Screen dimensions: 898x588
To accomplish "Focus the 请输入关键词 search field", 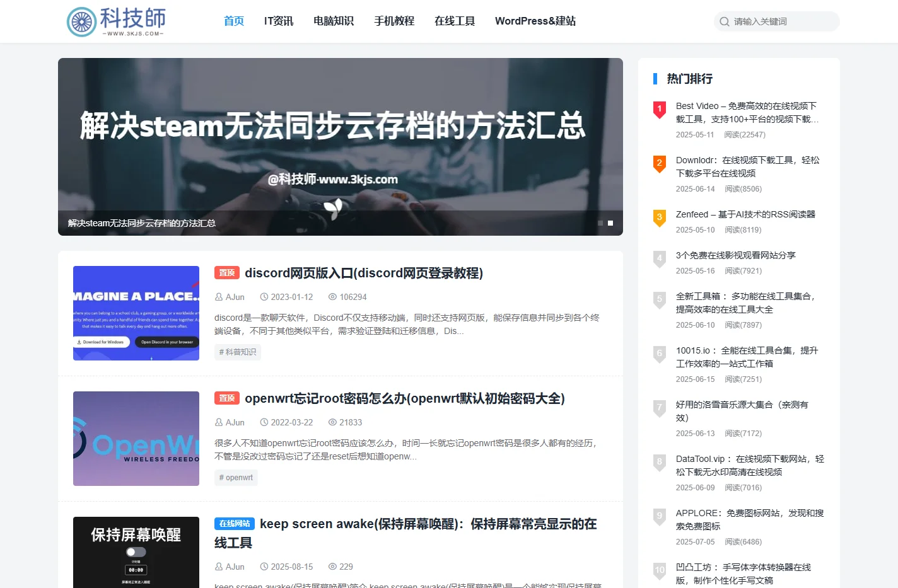I will click(776, 21).
